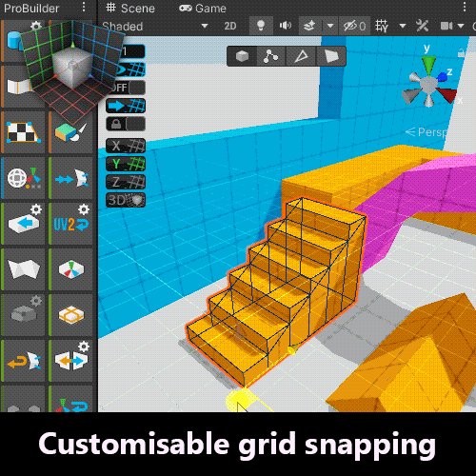
Task: Open the checkerboard UV Editor
Action: 24,132
